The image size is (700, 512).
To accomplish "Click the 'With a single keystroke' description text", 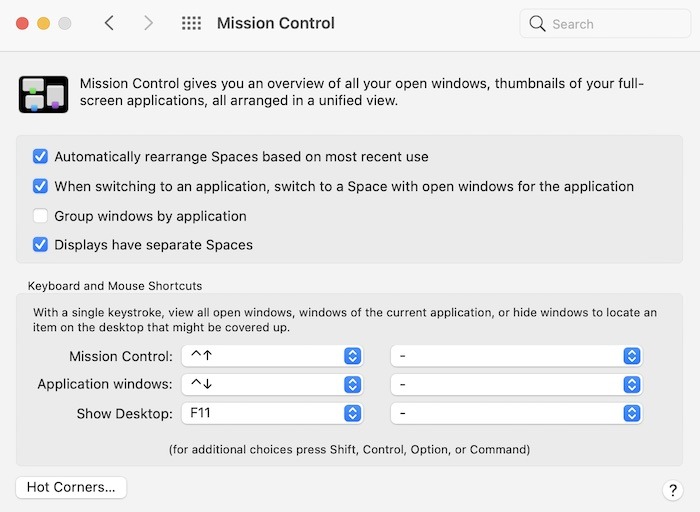I will pyautogui.click(x=345, y=320).
